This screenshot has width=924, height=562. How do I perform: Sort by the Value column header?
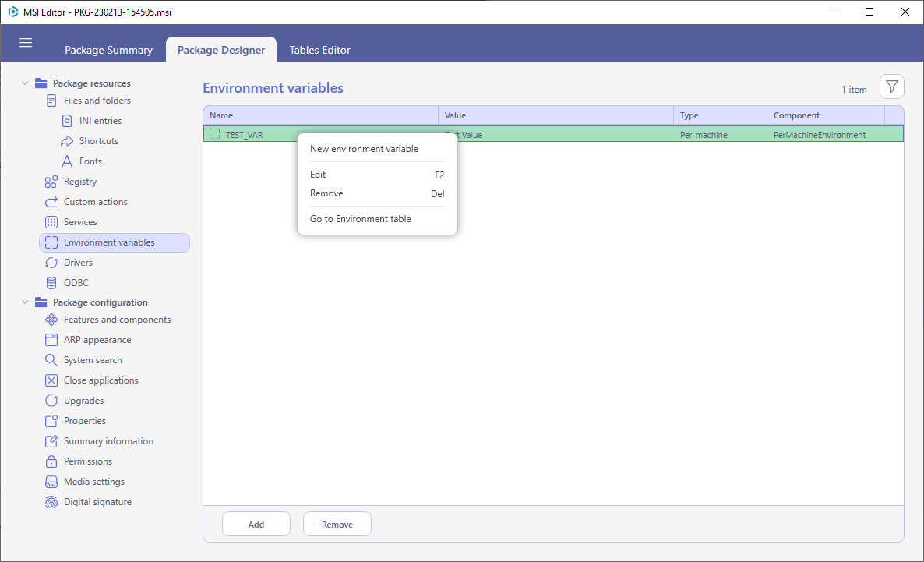[555, 115]
